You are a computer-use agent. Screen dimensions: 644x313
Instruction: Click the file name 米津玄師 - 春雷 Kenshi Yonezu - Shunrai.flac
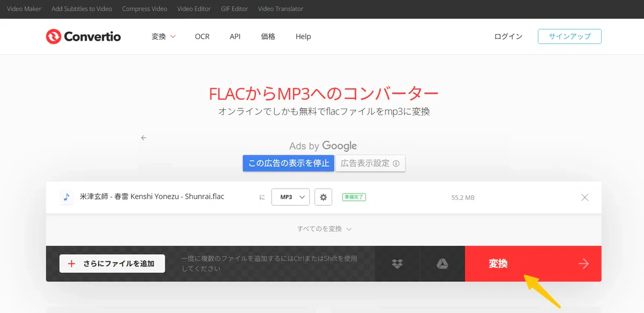point(152,197)
